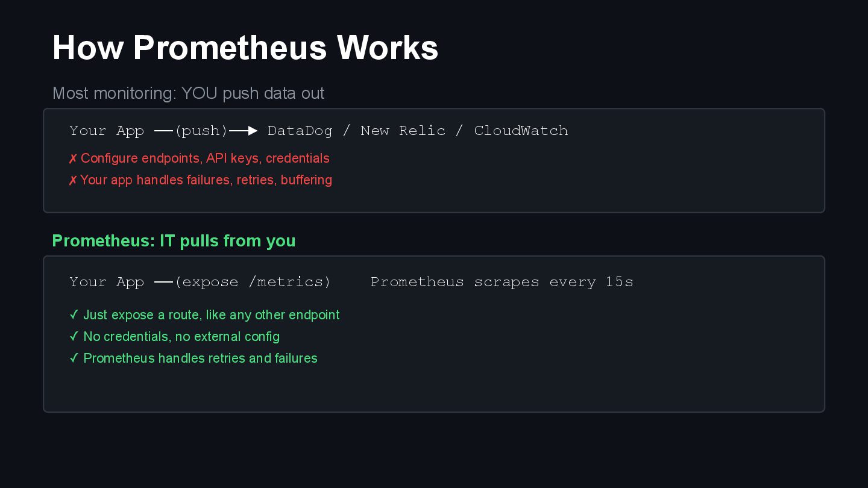Select the How Prometheus Works title
The image size is (868, 488).
[x=245, y=48]
